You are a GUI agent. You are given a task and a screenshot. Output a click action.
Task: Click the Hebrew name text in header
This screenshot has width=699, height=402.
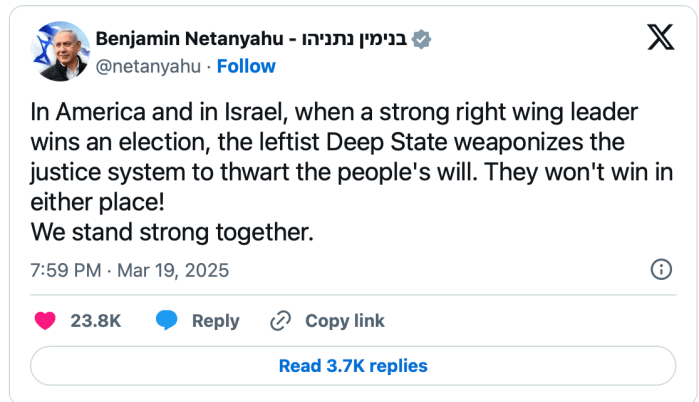pos(359,40)
